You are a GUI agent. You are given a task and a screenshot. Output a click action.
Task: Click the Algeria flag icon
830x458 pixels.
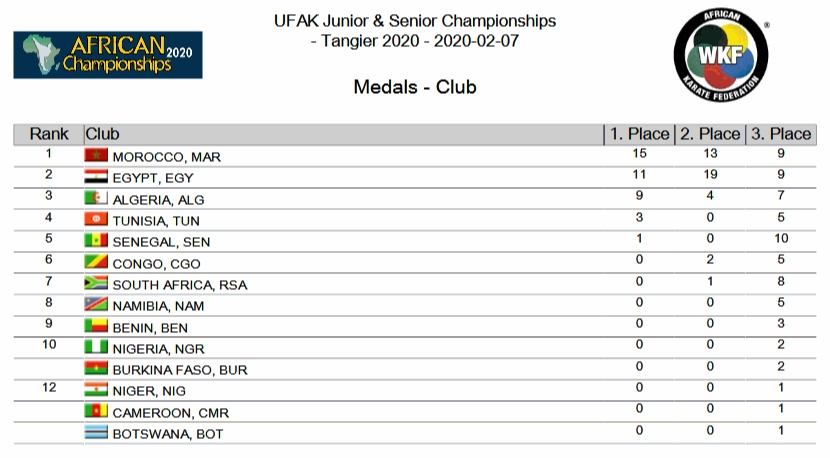[x=97, y=199]
